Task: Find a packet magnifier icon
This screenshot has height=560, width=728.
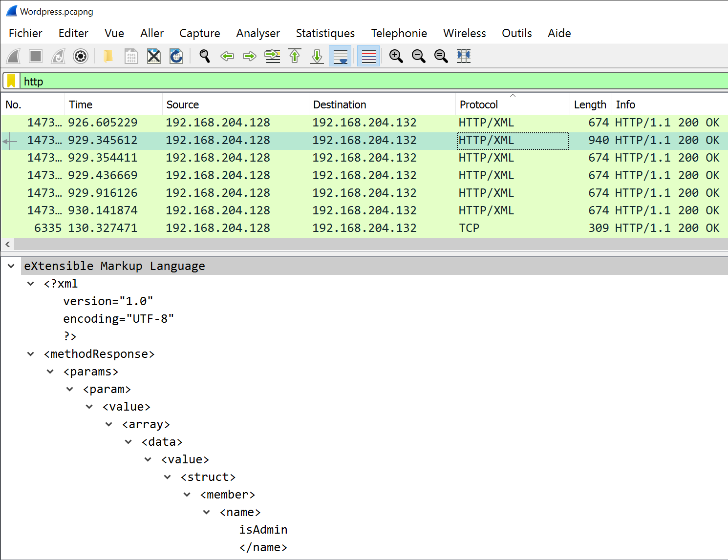Action: pyautogui.click(x=205, y=56)
